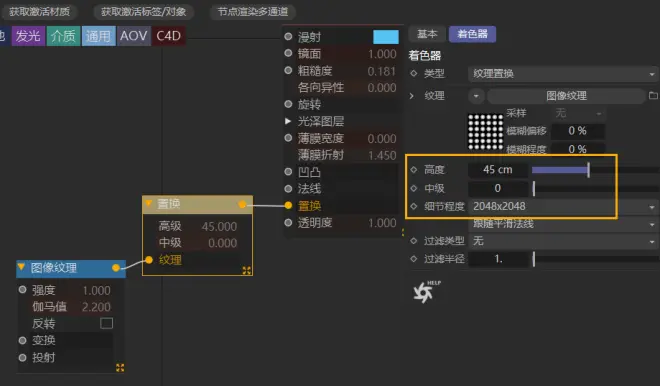
Task: Click the 高度 45 cm field
Action: (498, 170)
